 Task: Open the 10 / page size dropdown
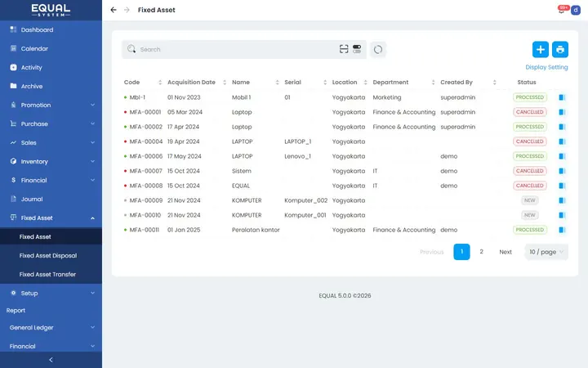click(x=546, y=252)
